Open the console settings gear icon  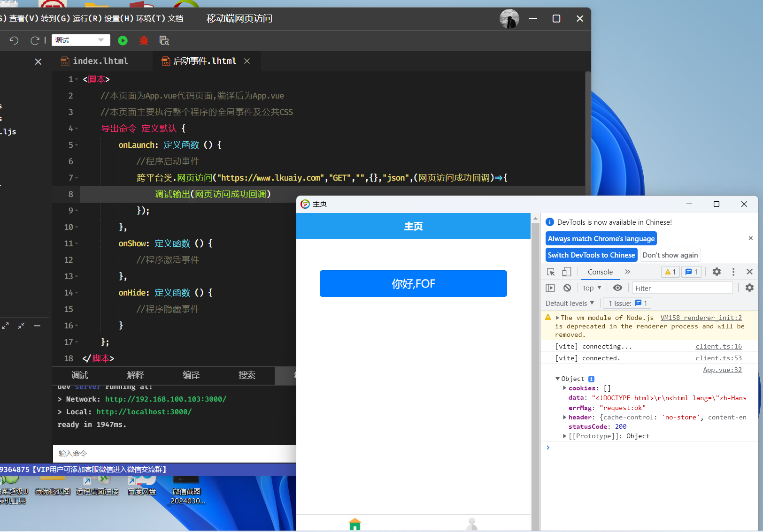[x=749, y=288]
